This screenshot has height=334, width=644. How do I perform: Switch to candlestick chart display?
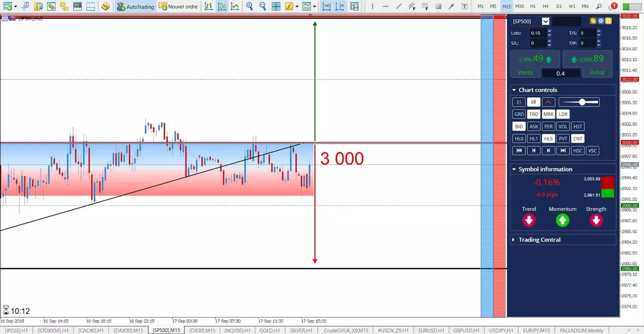(222, 7)
